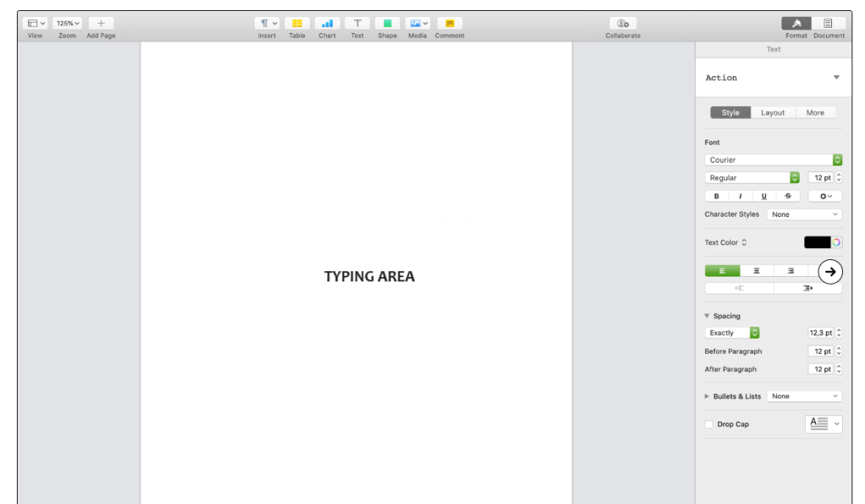Screen dimensions: 865x504
Task: Add a Comment using toolbar icon
Action: [449, 24]
